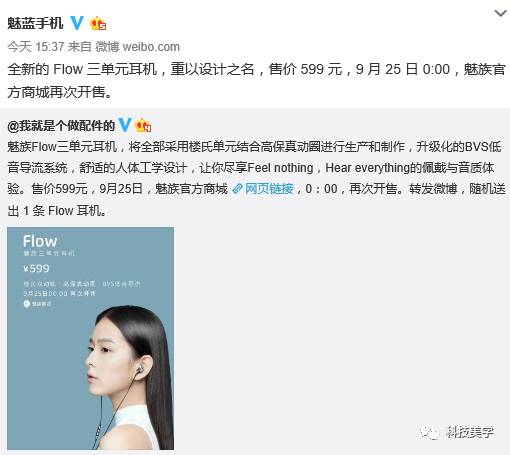Click the verified V badge beside 我就是个做配件的
Screen dimensions: 510x455
[x=125, y=125]
